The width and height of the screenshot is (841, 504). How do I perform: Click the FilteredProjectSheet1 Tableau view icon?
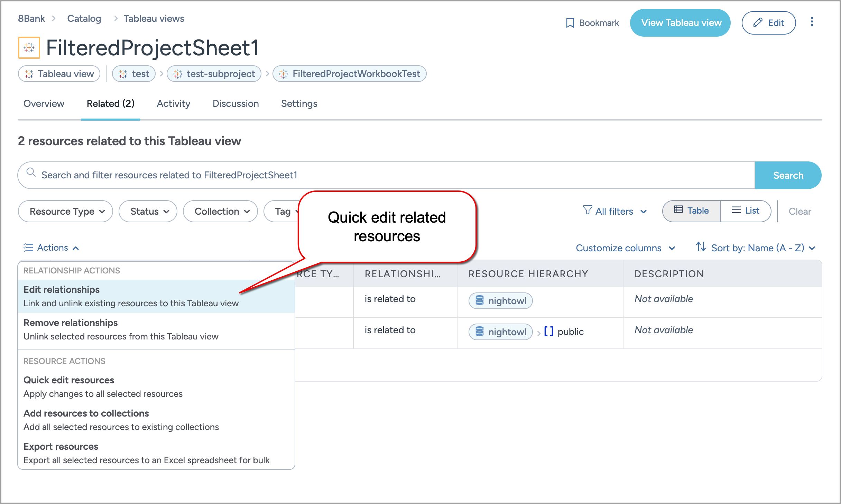click(29, 48)
